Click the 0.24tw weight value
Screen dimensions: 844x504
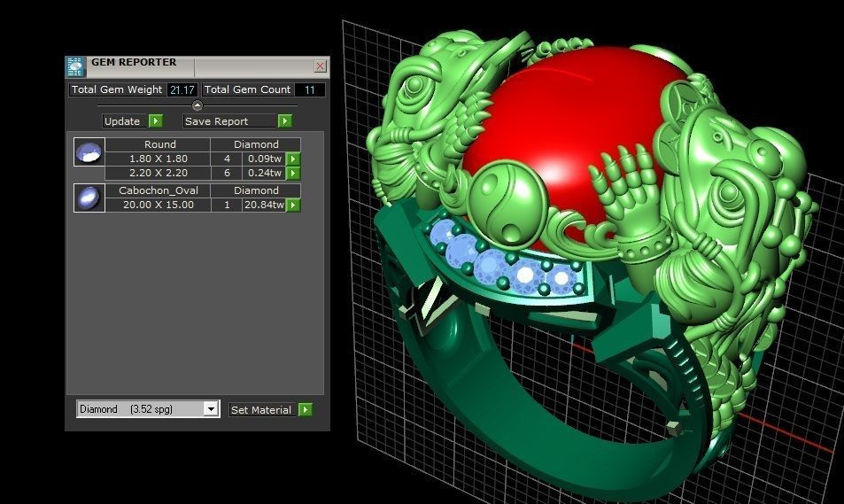(x=264, y=173)
